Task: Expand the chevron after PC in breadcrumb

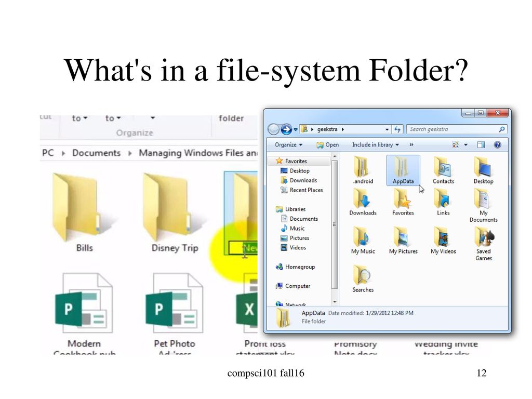Action: click(63, 153)
